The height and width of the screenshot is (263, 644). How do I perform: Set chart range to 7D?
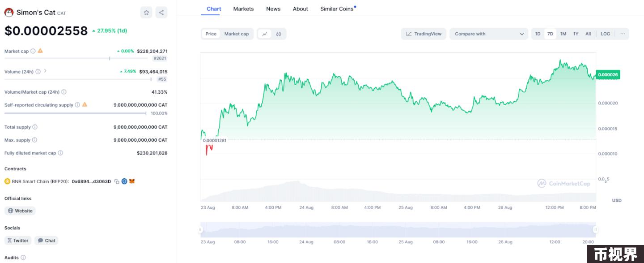point(550,34)
